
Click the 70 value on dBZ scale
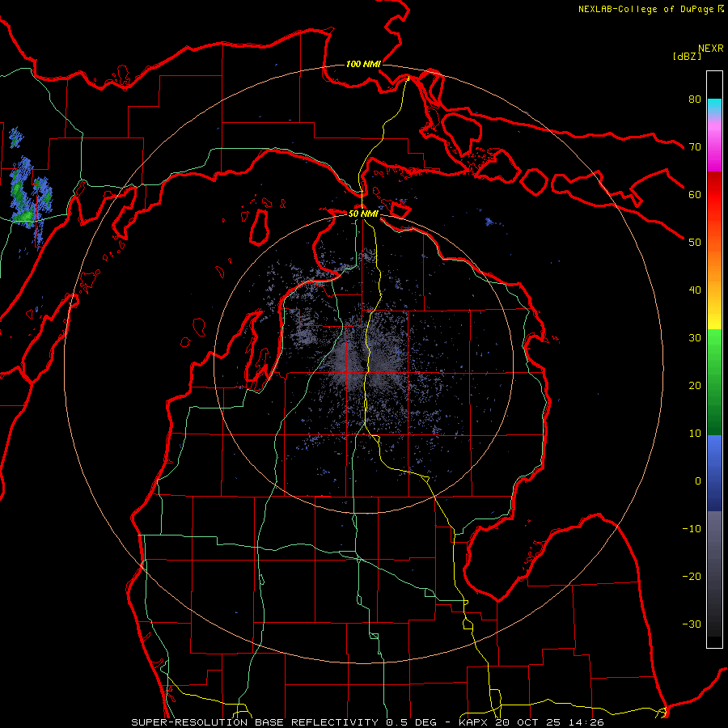click(x=695, y=146)
